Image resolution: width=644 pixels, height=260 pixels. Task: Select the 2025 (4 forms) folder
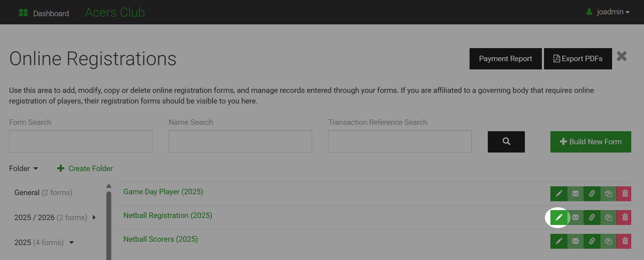(x=39, y=242)
